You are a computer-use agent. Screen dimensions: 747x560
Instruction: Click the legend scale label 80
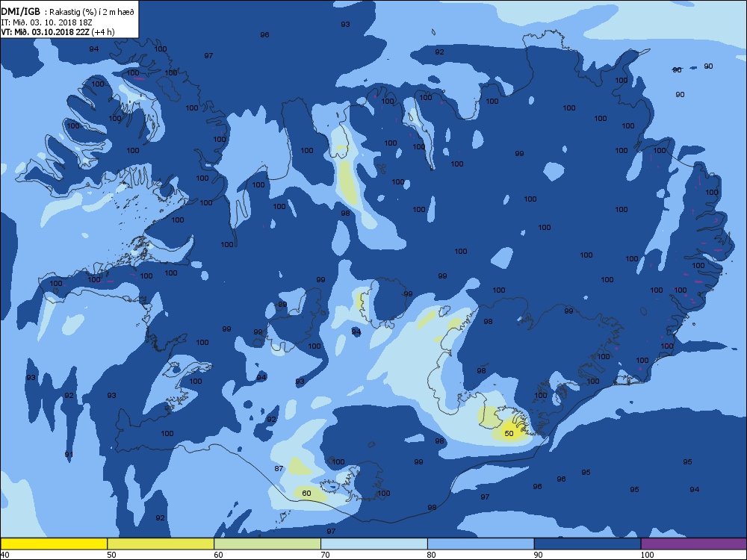(432, 555)
